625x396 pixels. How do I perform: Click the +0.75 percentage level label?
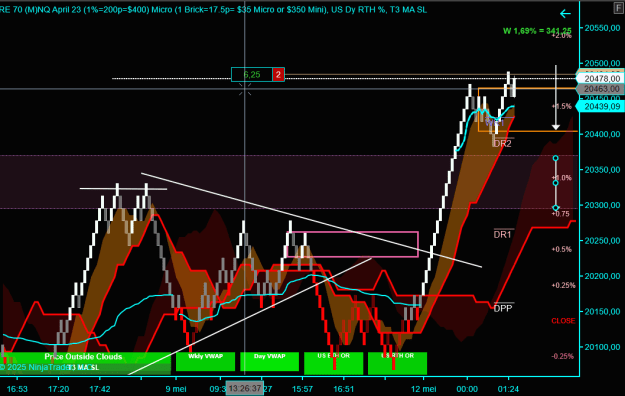tap(560, 214)
